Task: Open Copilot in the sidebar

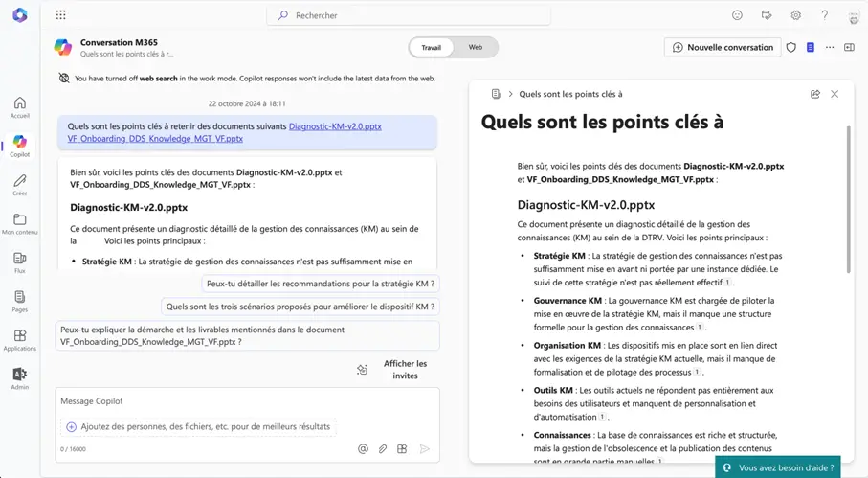Action: (20, 147)
